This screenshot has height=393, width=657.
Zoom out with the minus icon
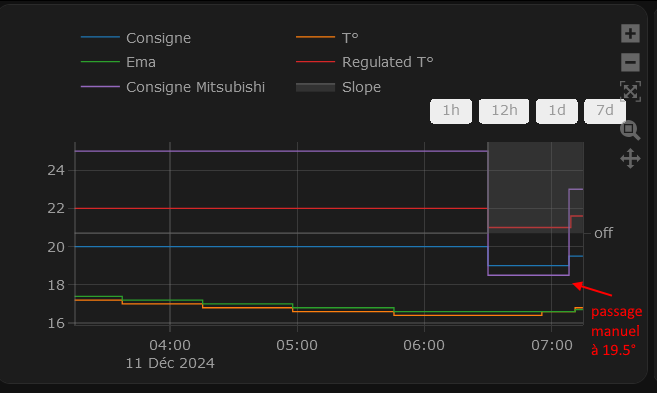point(630,62)
